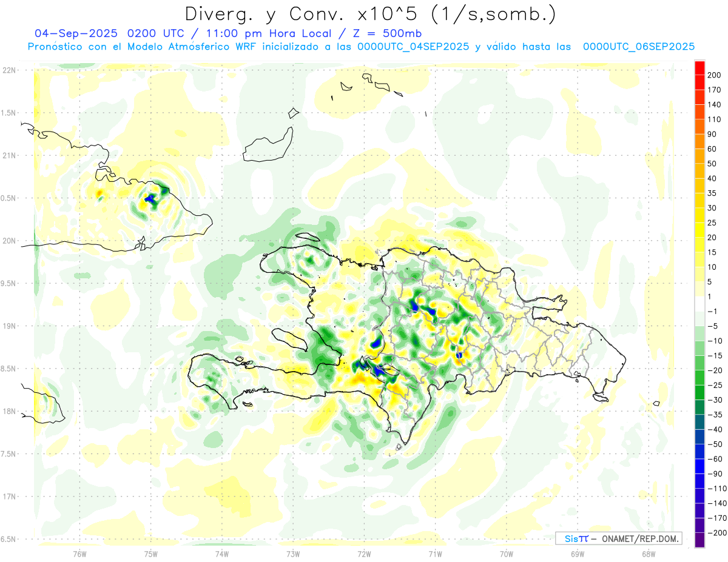Click the '22N' latitude axis label

point(9,70)
